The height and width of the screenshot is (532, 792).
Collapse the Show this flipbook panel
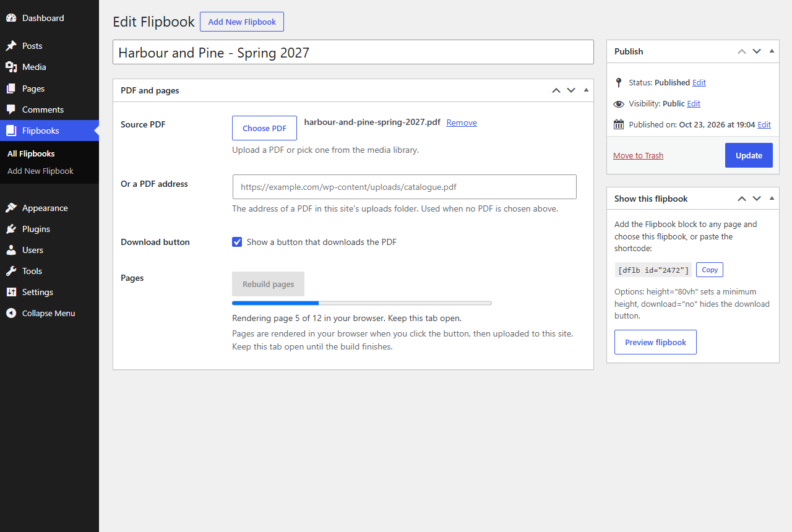pyautogui.click(x=772, y=198)
